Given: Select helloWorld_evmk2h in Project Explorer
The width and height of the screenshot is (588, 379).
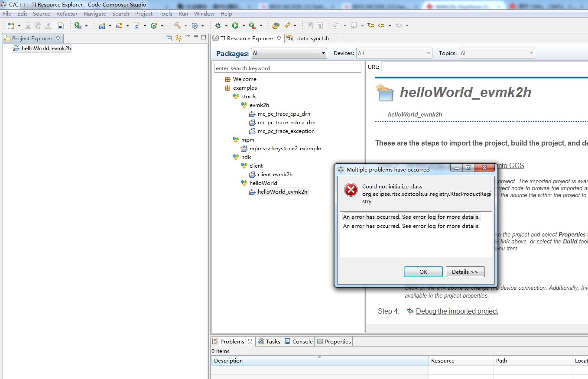Looking at the screenshot, I should pos(42,48).
